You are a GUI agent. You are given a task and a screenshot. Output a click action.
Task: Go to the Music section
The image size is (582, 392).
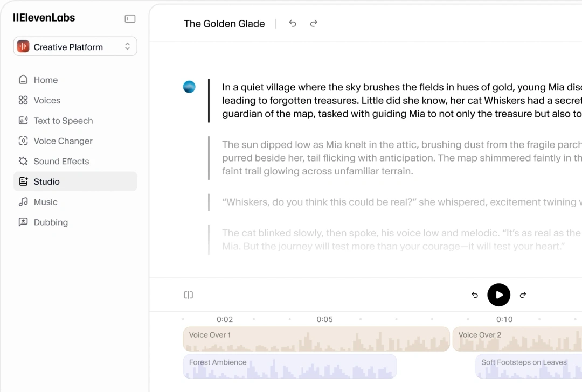pyautogui.click(x=45, y=202)
